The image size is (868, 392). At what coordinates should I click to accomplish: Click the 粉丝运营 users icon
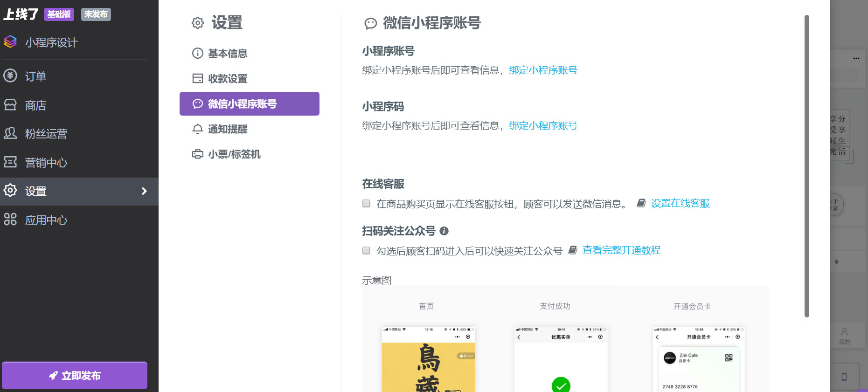[x=10, y=133]
